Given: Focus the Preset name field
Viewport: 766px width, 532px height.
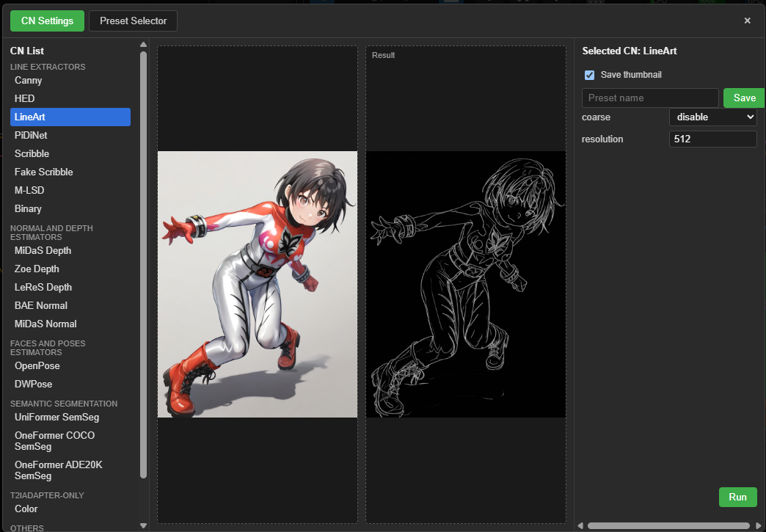Looking at the screenshot, I should 650,98.
